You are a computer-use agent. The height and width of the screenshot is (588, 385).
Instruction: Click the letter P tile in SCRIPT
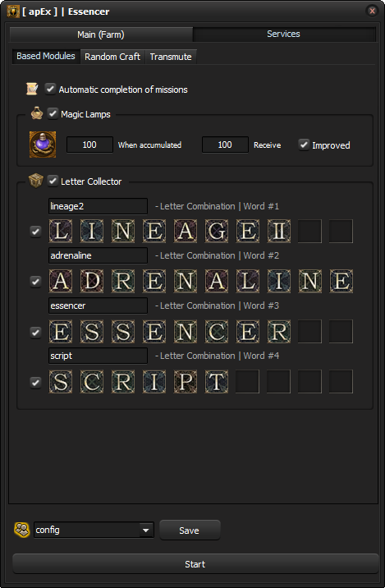click(186, 382)
